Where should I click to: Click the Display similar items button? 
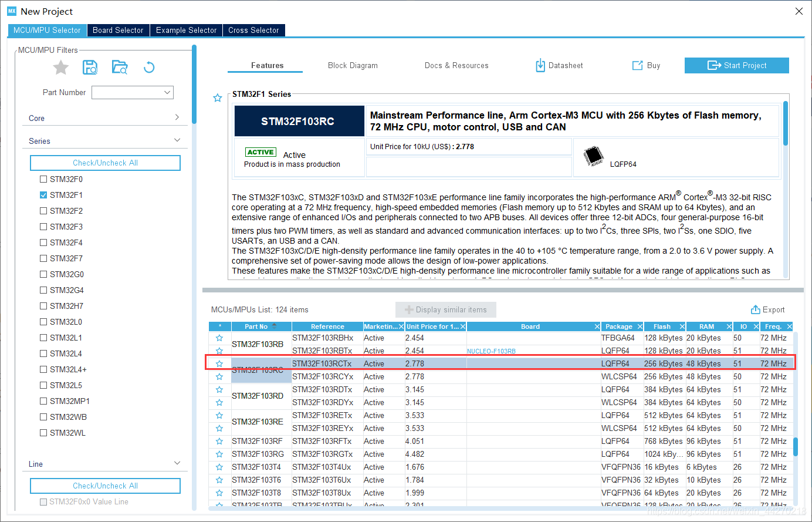pos(446,309)
